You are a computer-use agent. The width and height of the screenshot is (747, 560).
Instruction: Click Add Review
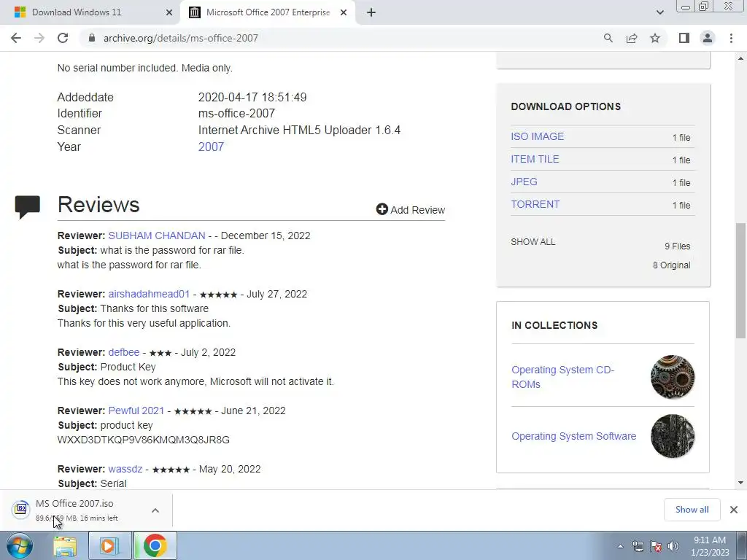click(x=410, y=209)
